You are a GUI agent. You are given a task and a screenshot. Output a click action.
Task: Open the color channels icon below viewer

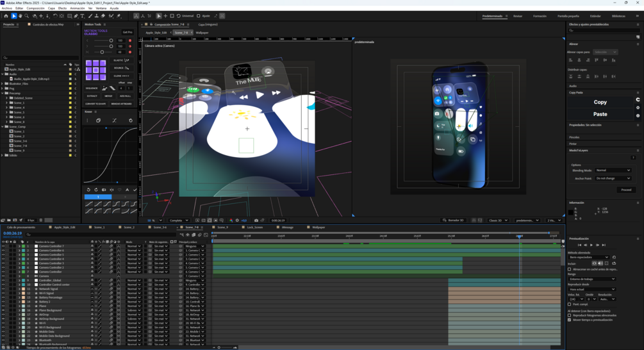click(231, 220)
